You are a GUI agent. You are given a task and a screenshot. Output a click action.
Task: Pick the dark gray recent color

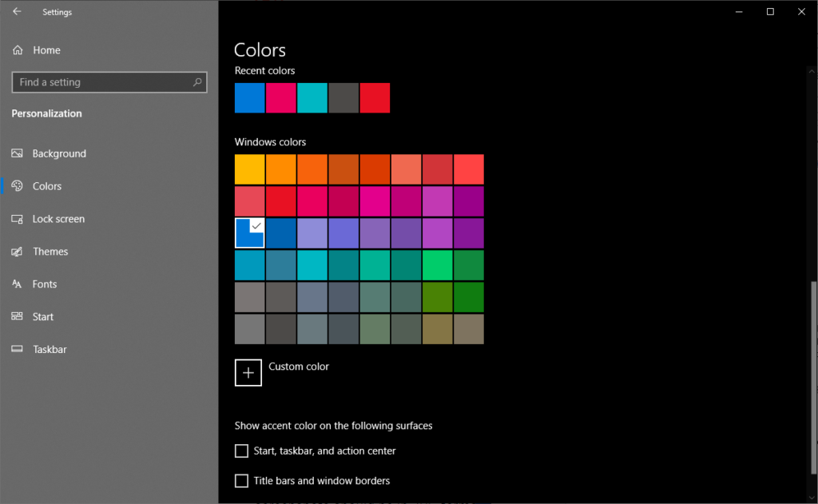coord(343,97)
